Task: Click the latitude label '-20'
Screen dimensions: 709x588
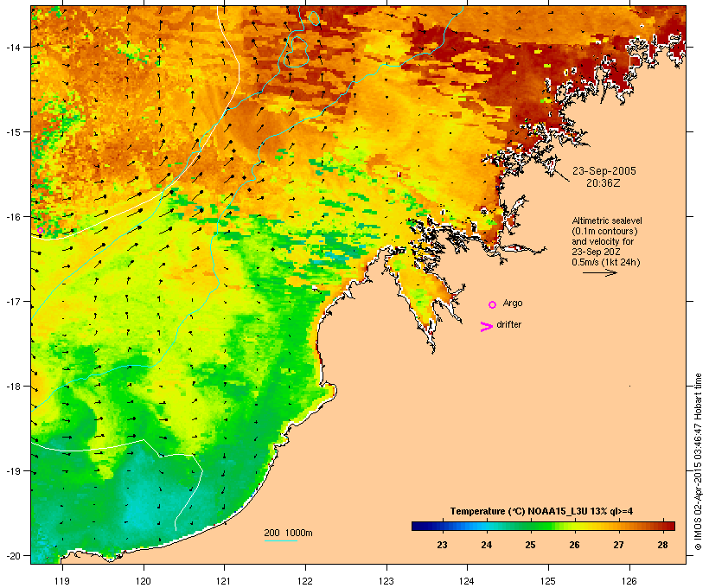Action: tap(13, 556)
